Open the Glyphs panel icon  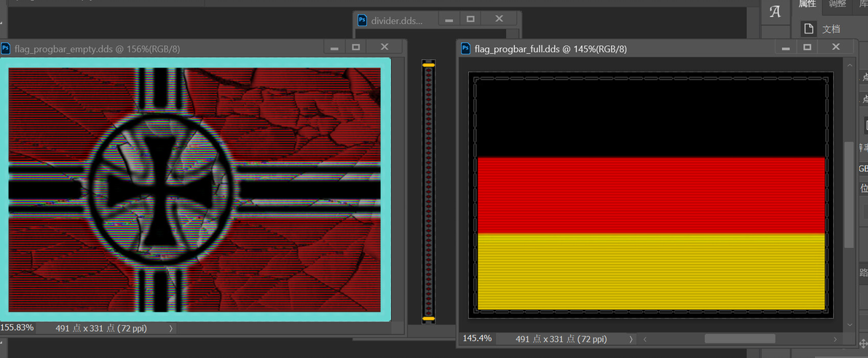tap(775, 12)
